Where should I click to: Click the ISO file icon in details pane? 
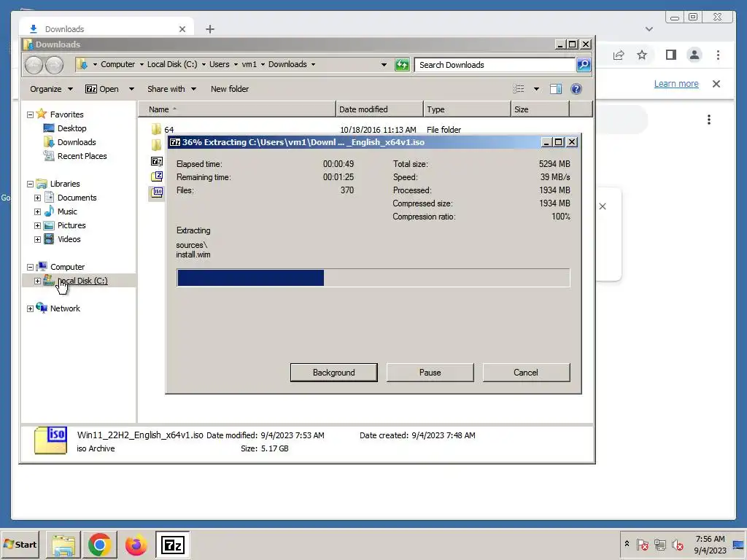click(50, 440)
